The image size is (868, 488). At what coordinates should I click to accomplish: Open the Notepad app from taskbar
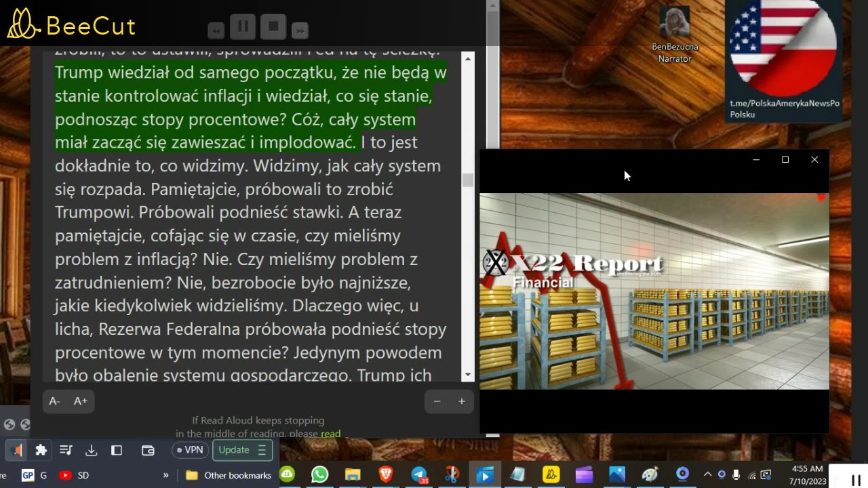[x=518, y=474]
